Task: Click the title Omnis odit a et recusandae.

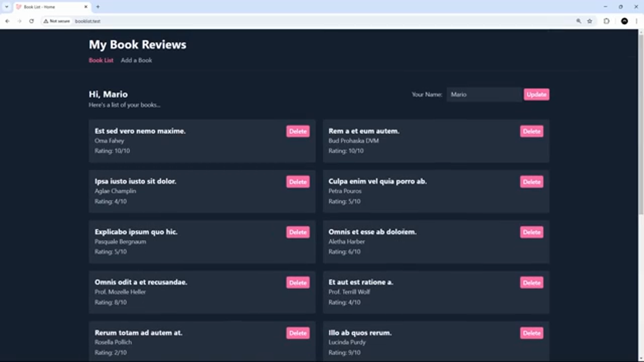Action: click(x=141, y=282)
